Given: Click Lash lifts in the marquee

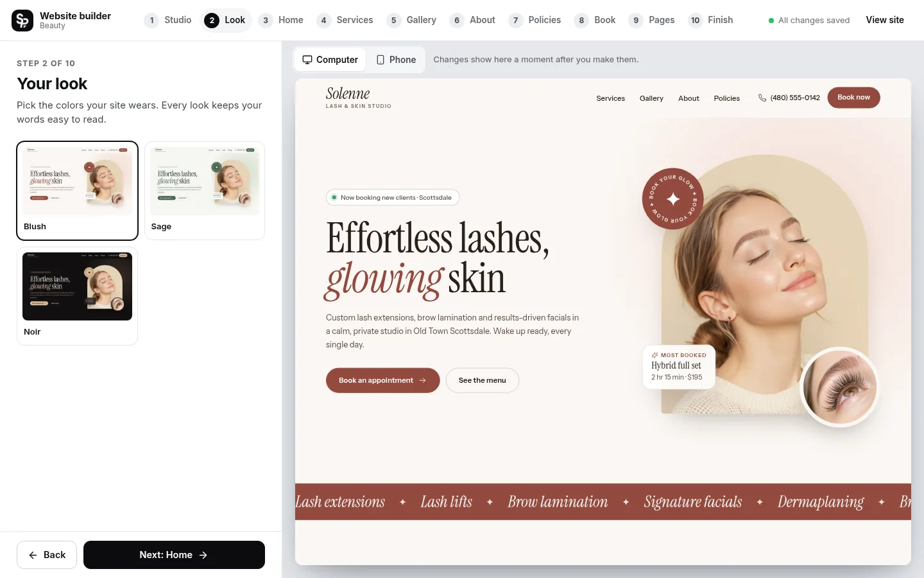Looking at the screenshot, I should 446,502.
